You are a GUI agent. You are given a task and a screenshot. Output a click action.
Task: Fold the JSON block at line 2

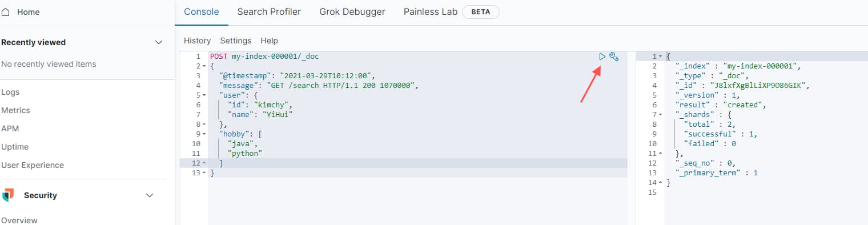[x=205, y=66]
